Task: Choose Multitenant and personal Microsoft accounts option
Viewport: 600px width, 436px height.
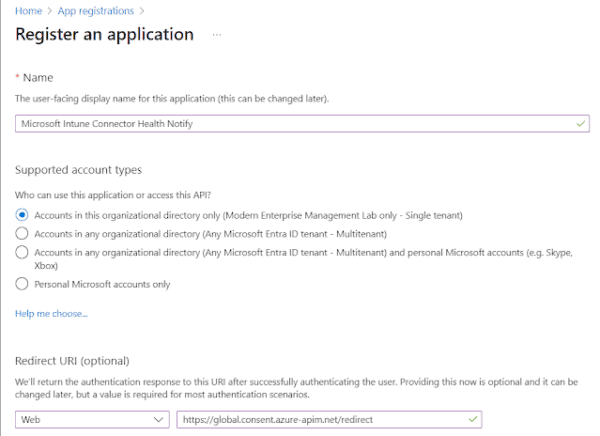Action: (22, 252)
